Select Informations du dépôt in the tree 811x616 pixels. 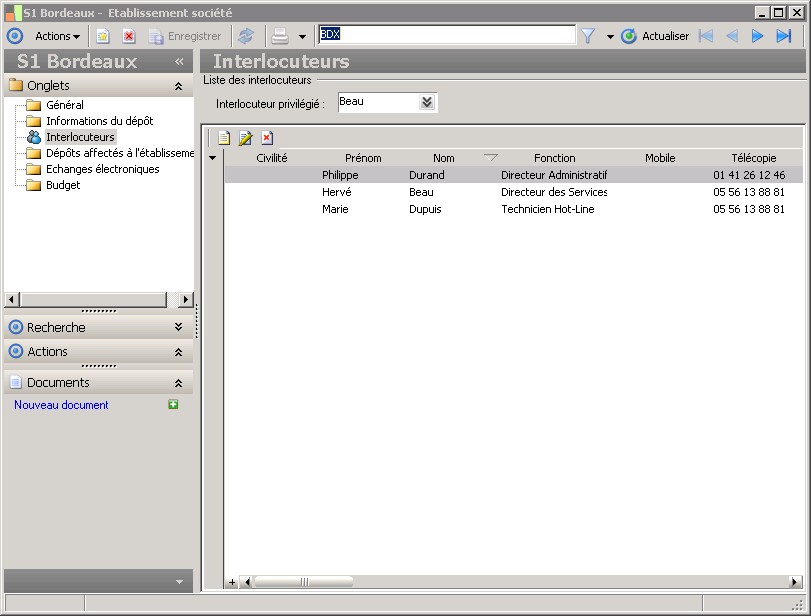99,121
